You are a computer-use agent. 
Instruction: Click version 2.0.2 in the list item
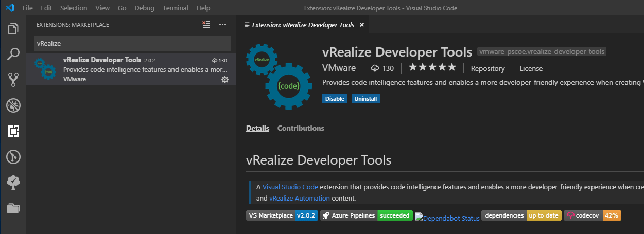click(149, 60)
